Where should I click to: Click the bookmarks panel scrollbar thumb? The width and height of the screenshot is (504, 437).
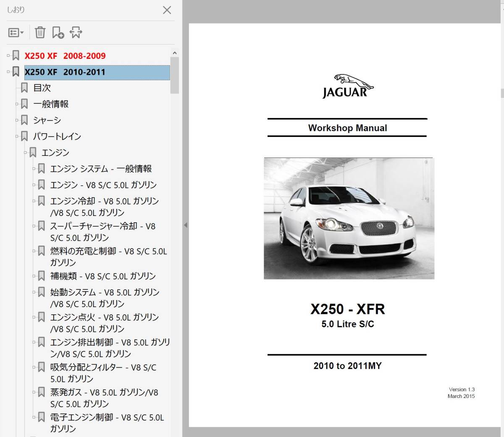pyautogui.click(x=175, y=75)
